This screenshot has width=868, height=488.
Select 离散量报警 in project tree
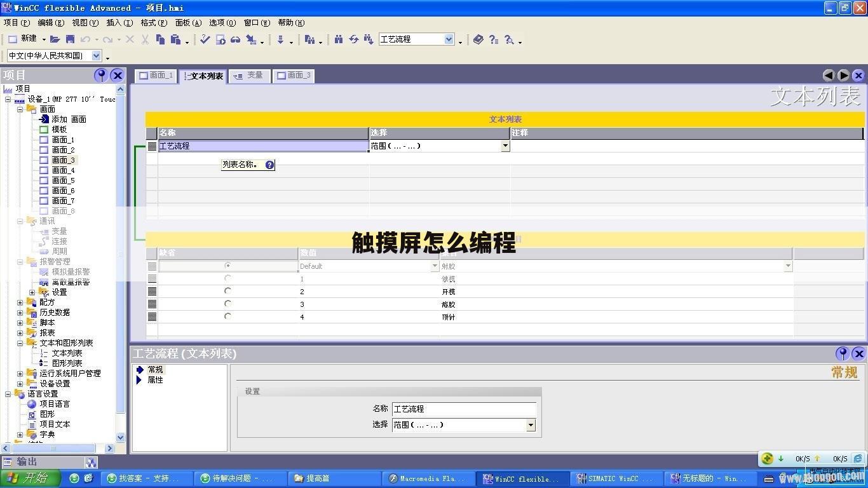71,282
